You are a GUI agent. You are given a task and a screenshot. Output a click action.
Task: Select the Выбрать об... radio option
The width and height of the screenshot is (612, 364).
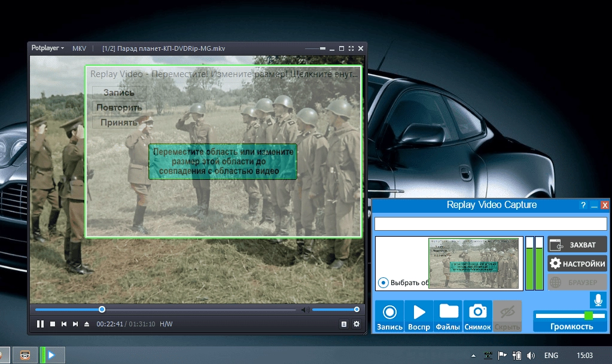(x=383, y=283)
